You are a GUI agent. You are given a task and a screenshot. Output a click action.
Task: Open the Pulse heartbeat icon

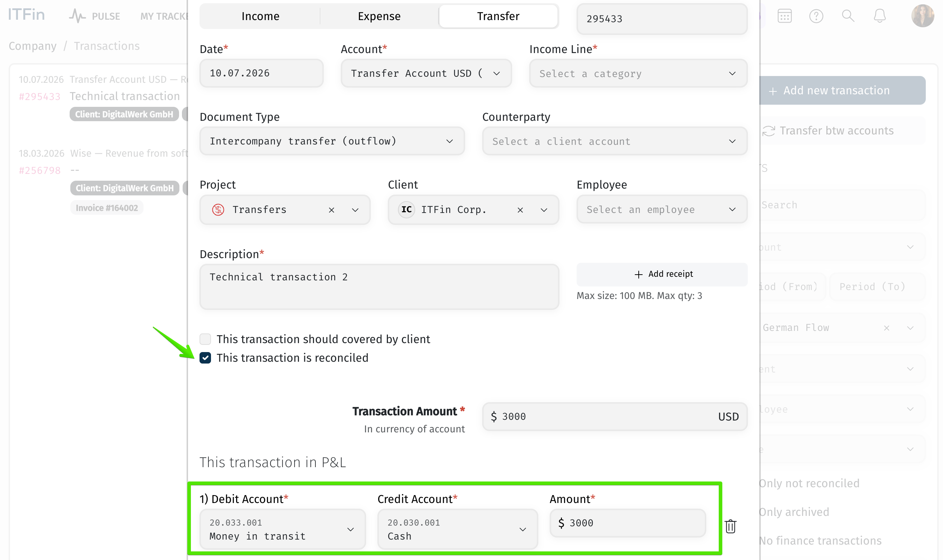[x=78, y=16]
